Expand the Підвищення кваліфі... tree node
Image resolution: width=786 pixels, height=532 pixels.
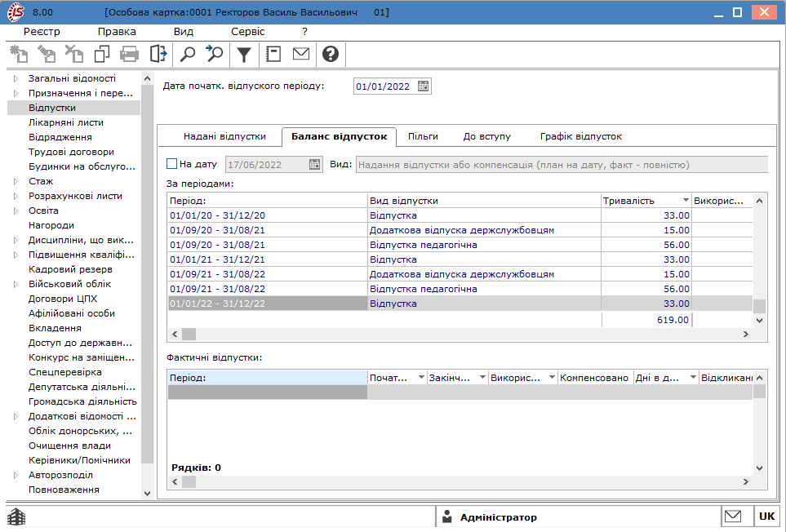[16, 255]
